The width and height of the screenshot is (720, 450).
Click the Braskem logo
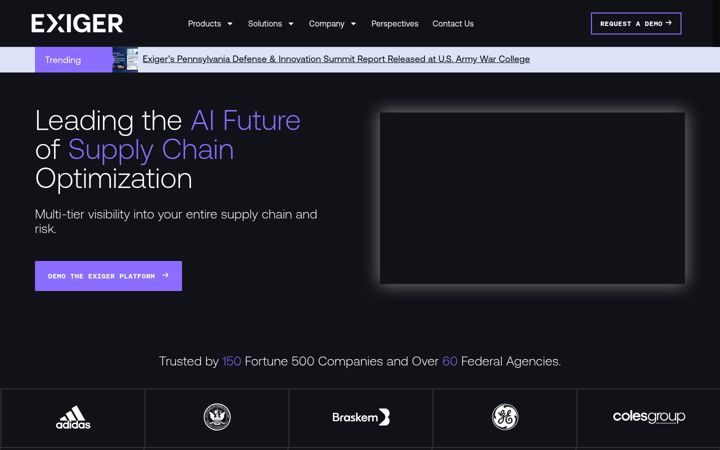tap(361, 417)
